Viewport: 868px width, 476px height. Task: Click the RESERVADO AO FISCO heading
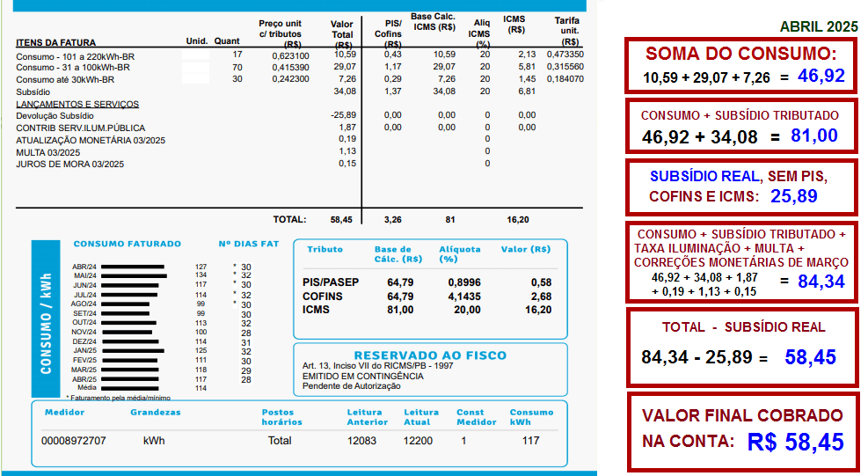click(x=430, y=355)
